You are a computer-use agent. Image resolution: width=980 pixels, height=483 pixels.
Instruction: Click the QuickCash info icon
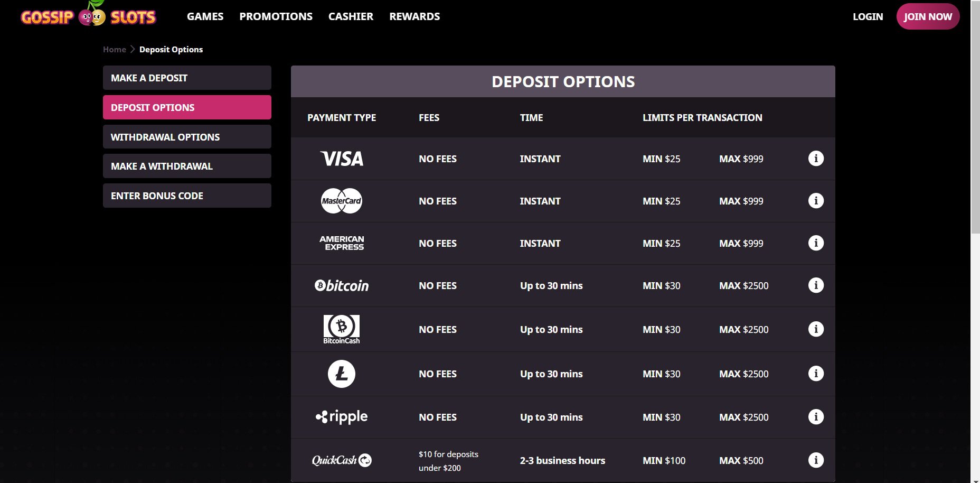point(816,460)
